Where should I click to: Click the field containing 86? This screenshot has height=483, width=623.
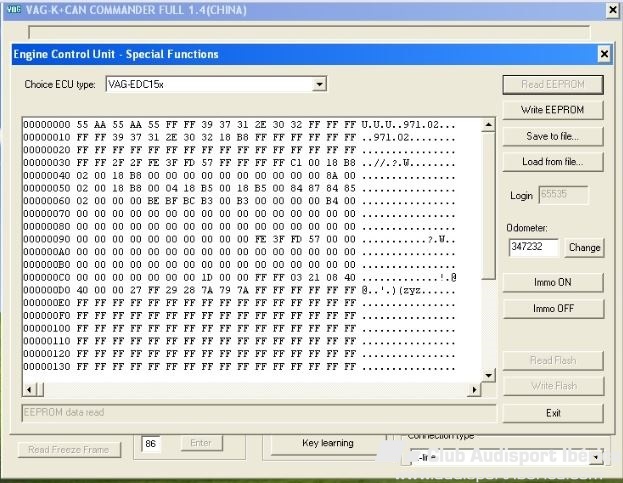151,443
